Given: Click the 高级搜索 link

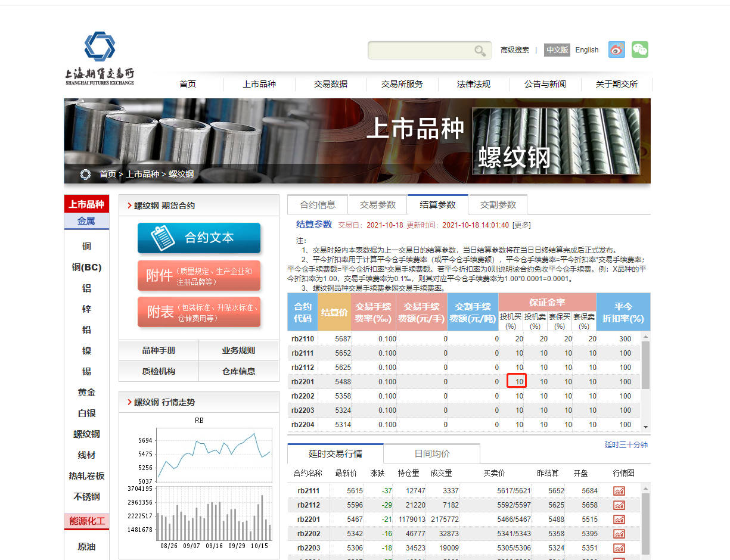Looking at the screenshot, I should pos(514,50).
